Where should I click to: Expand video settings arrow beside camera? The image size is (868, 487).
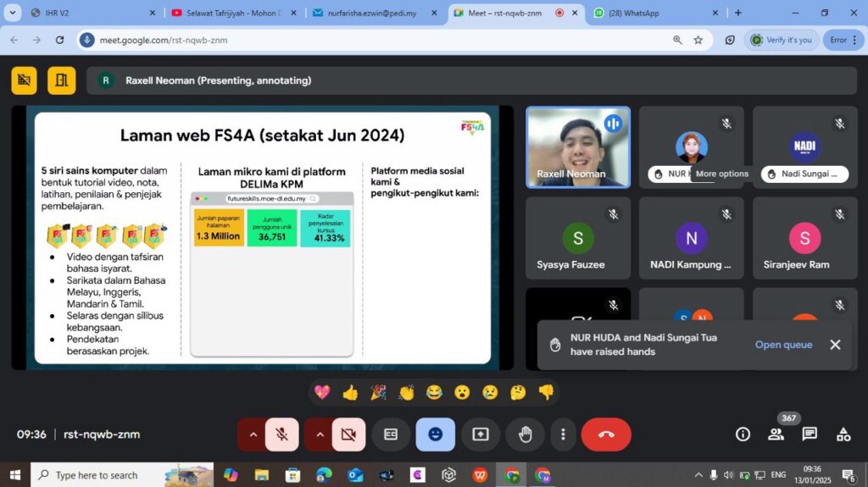(x=320, y=434)
